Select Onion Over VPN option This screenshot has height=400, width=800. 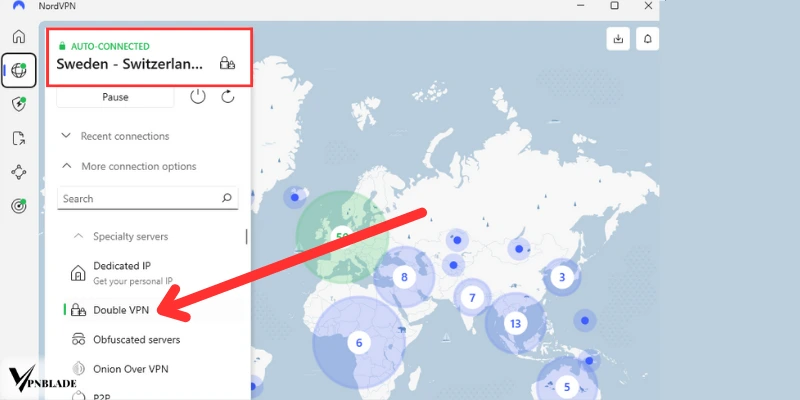153,369
